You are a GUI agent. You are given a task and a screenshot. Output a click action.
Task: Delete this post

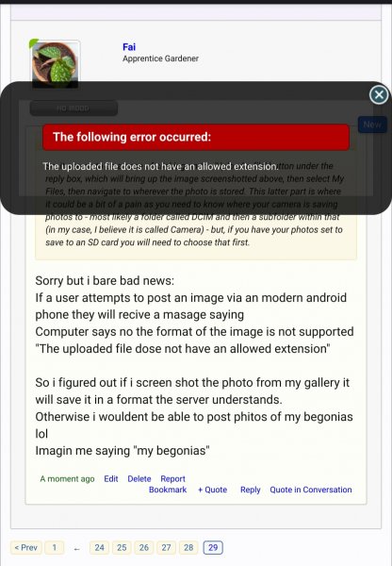(139, 478)
